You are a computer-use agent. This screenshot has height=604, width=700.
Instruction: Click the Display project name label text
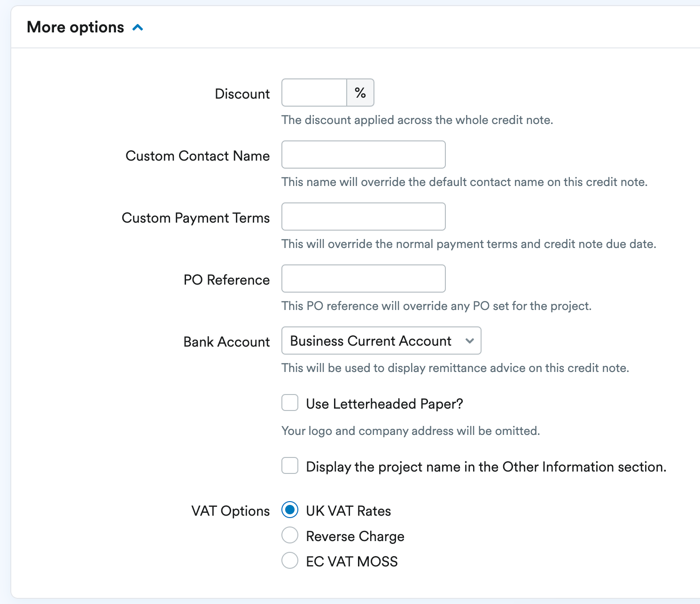coord(486,467)
